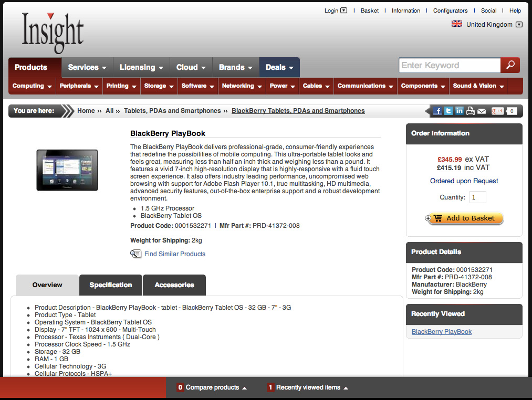This screenshot has width=532, height=400.
Task: Open BlackBerry PlayBook recently viewed link
Action: [442, 331]
